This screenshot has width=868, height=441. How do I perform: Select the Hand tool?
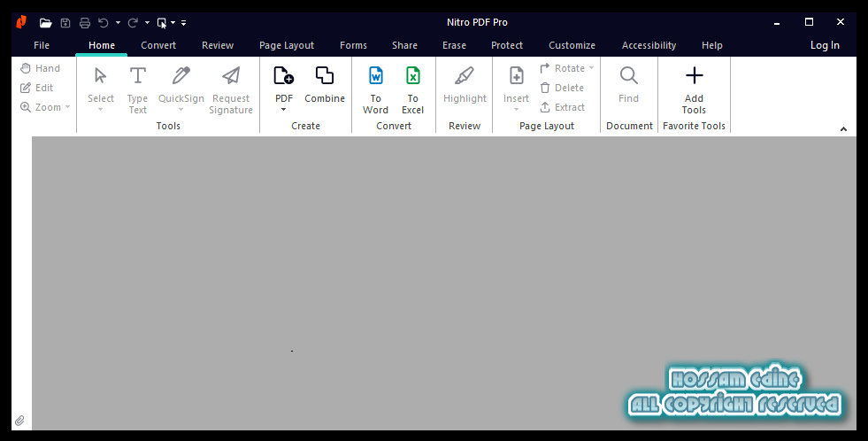40,68
